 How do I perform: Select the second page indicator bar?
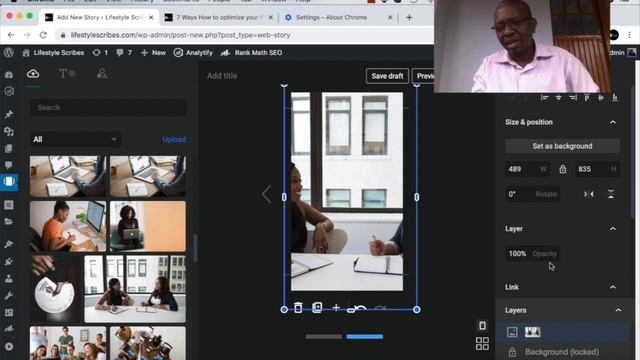click(x=365, y=337)
